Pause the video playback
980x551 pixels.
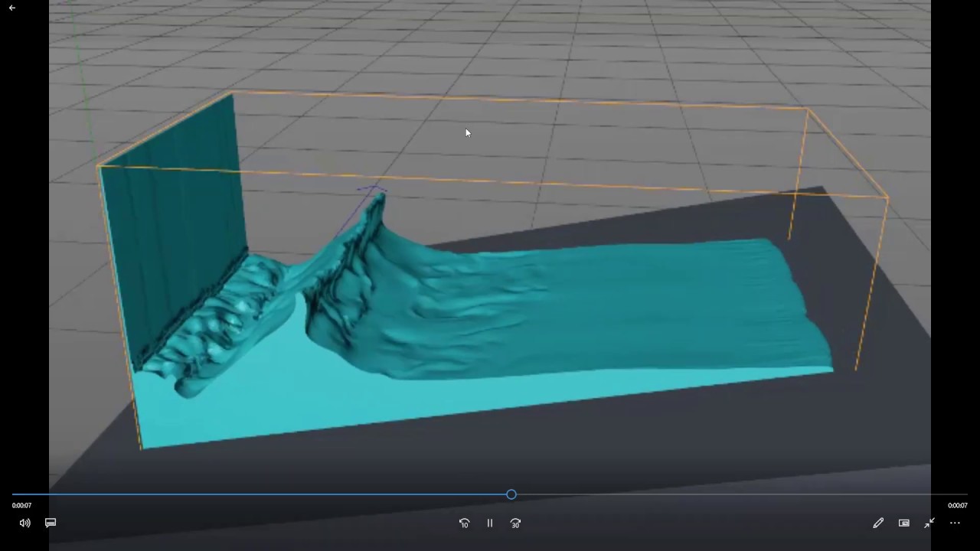click(490, 523)
